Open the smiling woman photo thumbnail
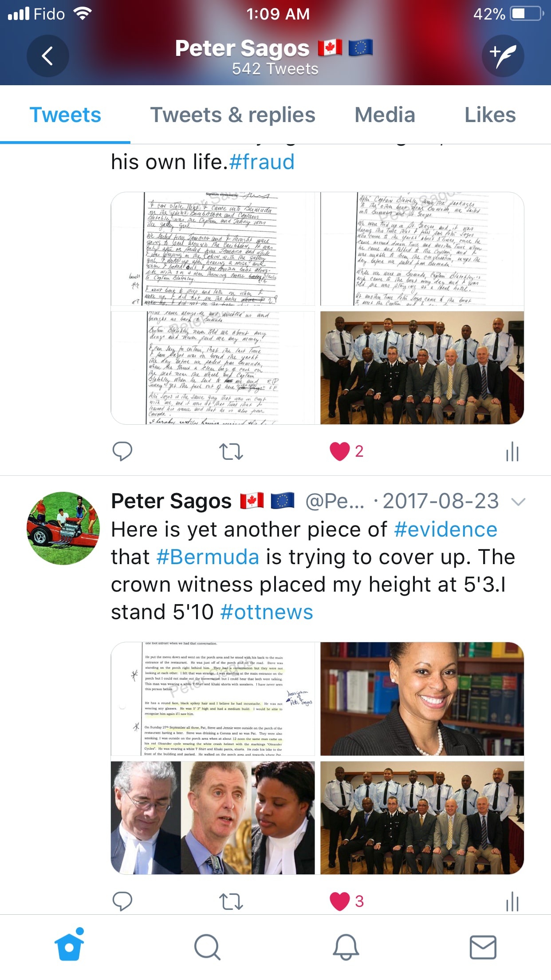Viewport: 551px width, 980px height. [422, 699]
